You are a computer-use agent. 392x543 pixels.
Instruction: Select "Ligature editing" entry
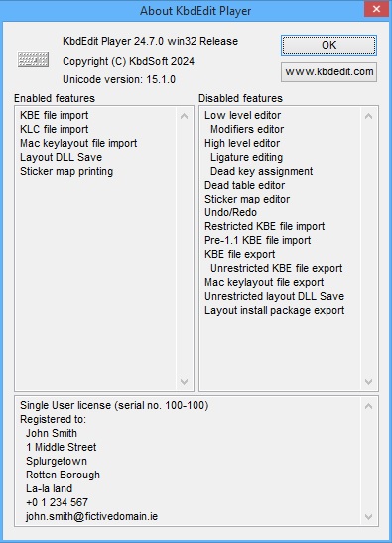(x=246, y=157)
